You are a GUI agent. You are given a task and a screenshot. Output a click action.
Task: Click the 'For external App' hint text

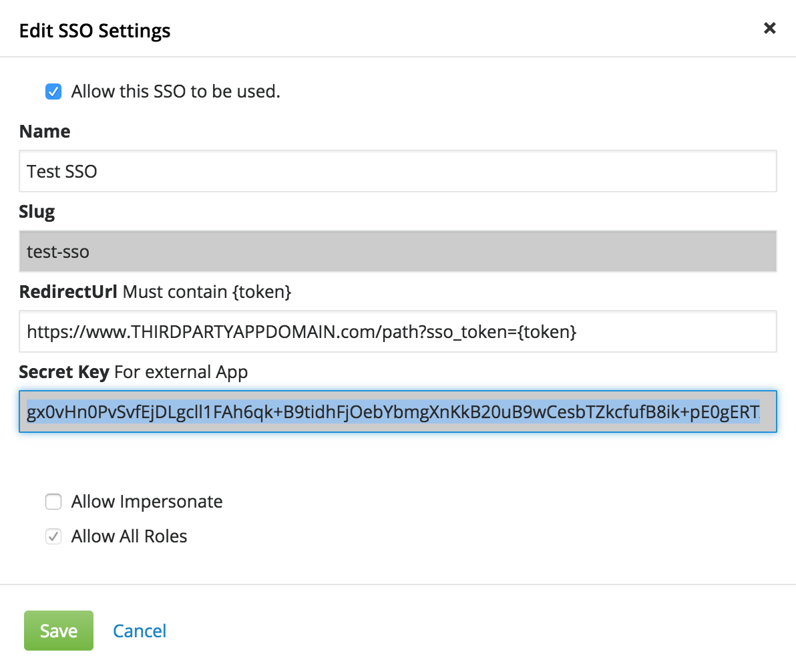pos(181,372)
